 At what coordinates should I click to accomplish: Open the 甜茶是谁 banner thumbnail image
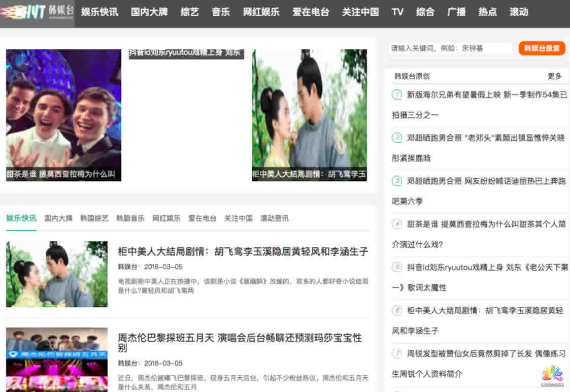click(63, 115)
